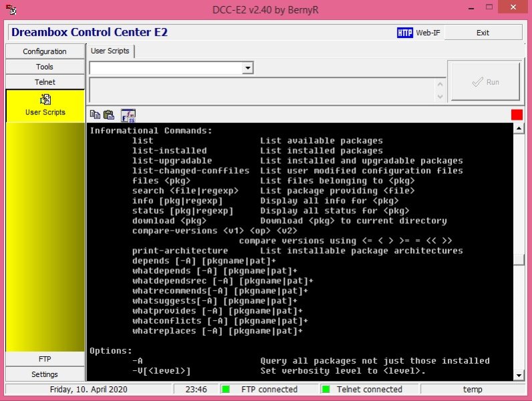Click the Exit button
Image resolution: width=532 pixels, height=401 pixels.
[x=483, y=33]
